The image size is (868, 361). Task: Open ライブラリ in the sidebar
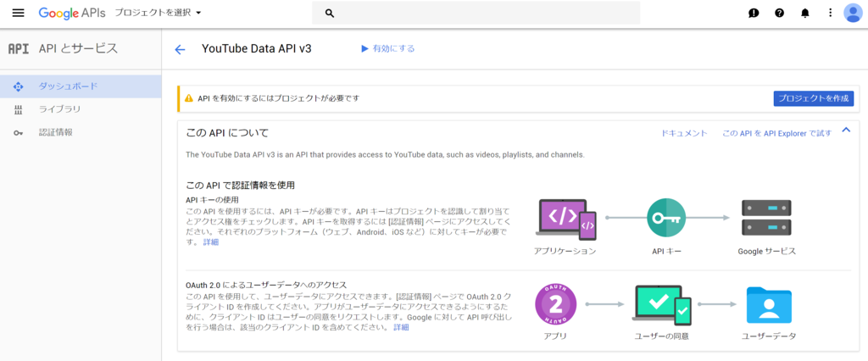point(81,109)
